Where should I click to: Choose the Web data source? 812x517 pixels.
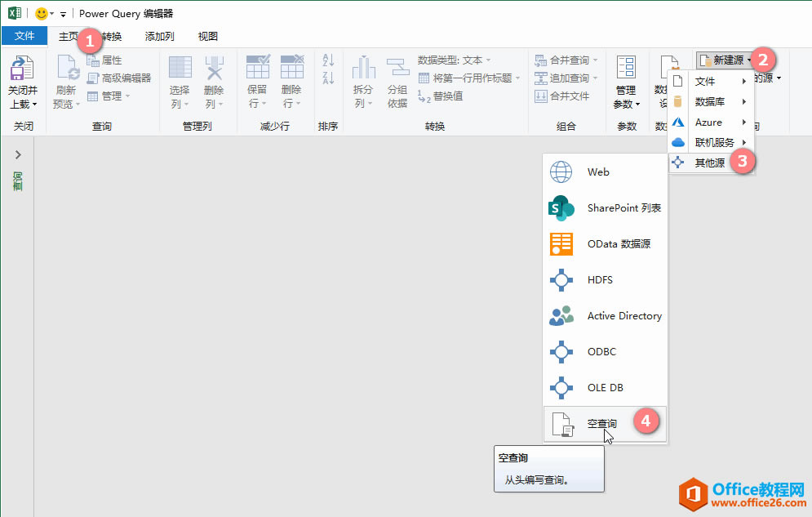pyautogui.click(x=605, y=172)
